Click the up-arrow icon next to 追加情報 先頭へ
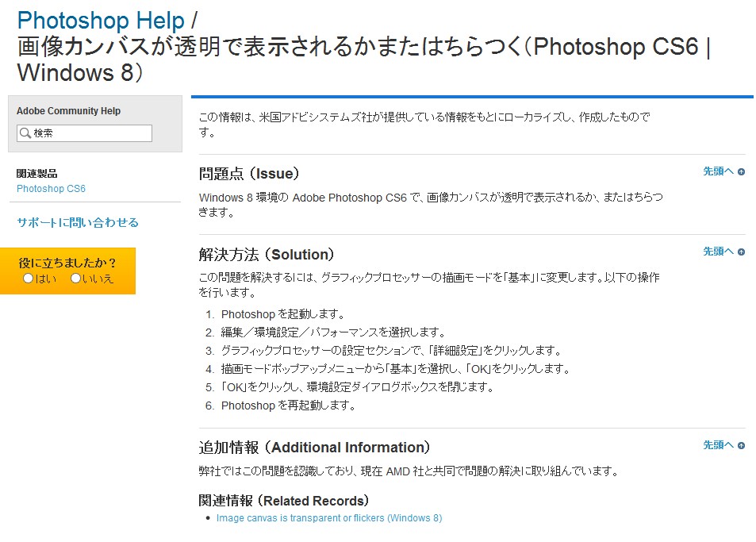This screenshot has height=542, width=756. click(x=741, y=445)
